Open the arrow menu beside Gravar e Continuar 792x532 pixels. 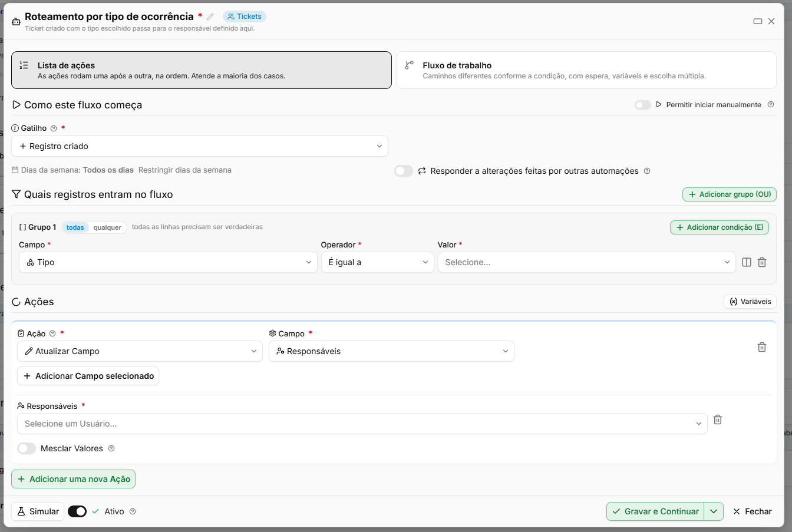[714, 511]
